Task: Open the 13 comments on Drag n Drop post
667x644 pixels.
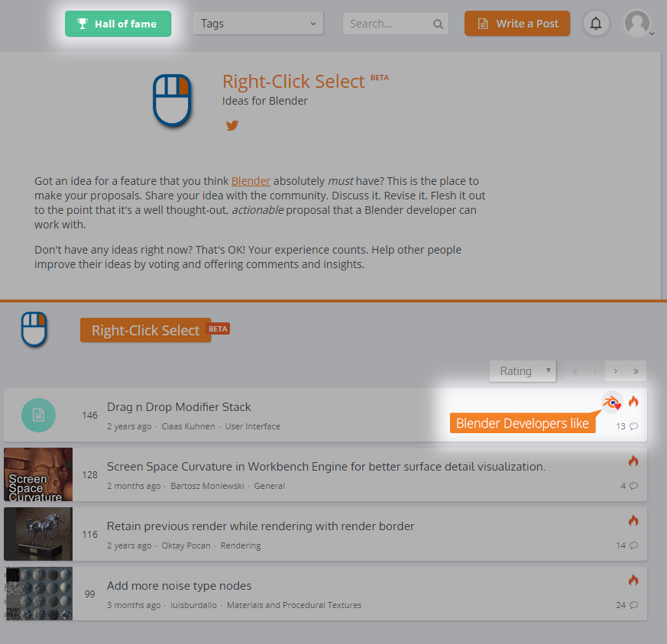Action: click(x=627, y=426)
